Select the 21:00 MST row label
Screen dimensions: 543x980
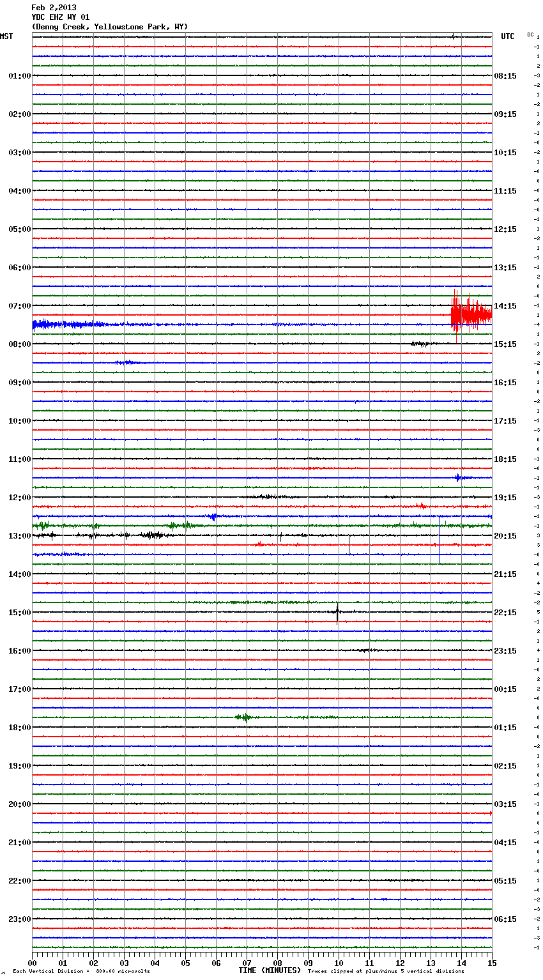tap(20, 843)
